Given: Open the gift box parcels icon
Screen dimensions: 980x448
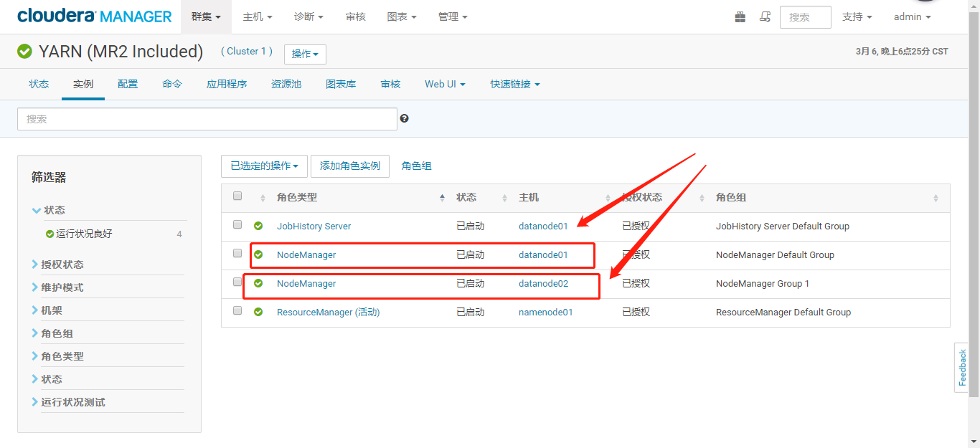Looking at the screenshot, I should click(x=740, y=16).
